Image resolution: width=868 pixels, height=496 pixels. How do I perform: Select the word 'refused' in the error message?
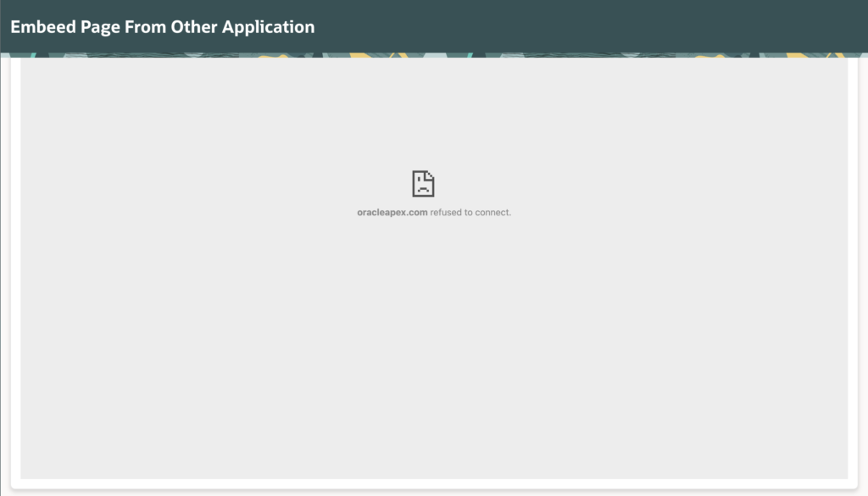click(x=445, y=212)
